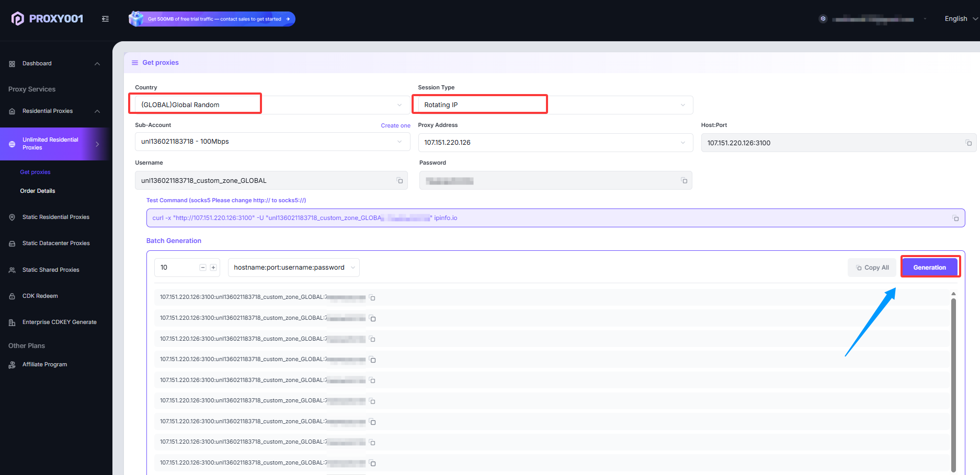Copy the Password value
The image size is (980, 475).
coord(684,180)
